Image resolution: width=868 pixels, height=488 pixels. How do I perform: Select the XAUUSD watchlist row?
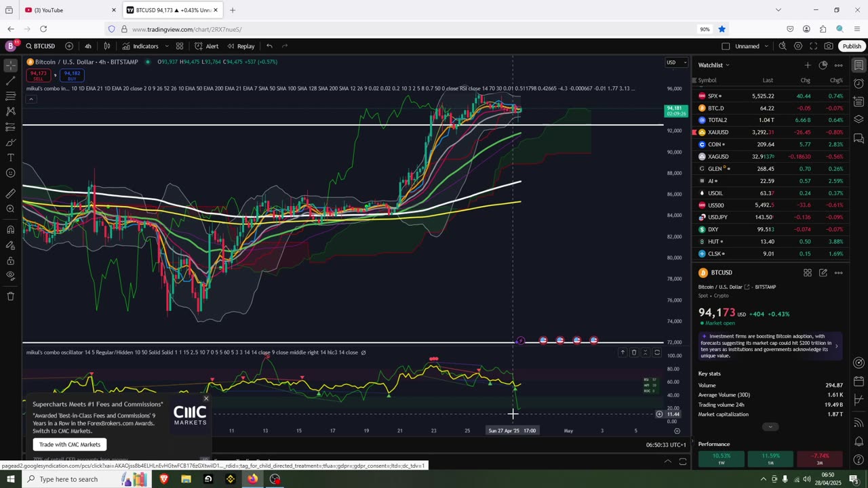pos(771,132)
